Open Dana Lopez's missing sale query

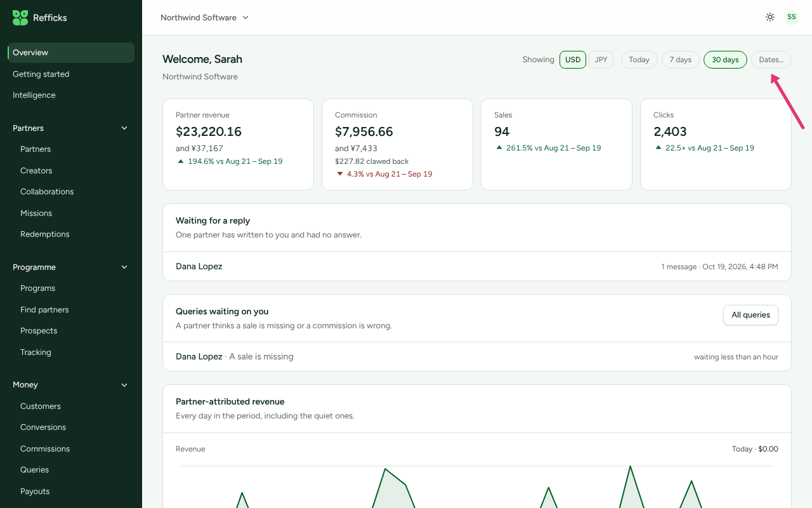pyautogui.click(x=477, y=357)
